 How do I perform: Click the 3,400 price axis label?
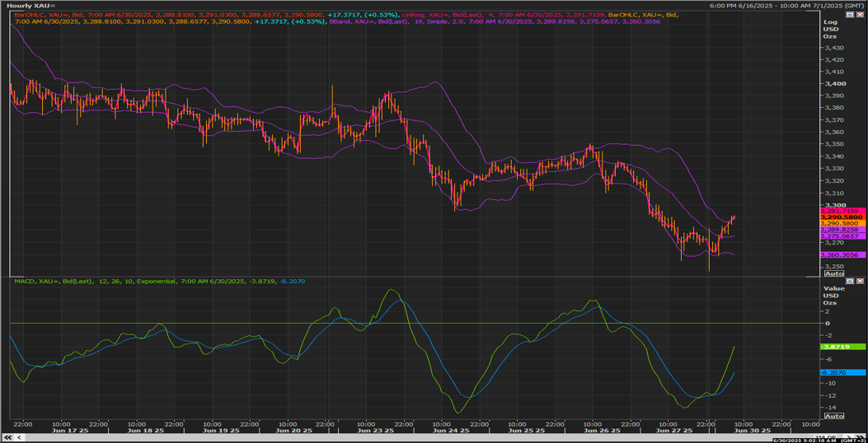tap(833, 83)
